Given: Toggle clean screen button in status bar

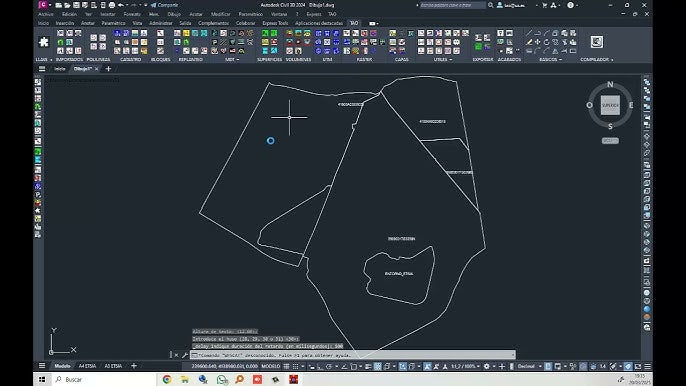Looking at the screenshot, I should 638,366.
